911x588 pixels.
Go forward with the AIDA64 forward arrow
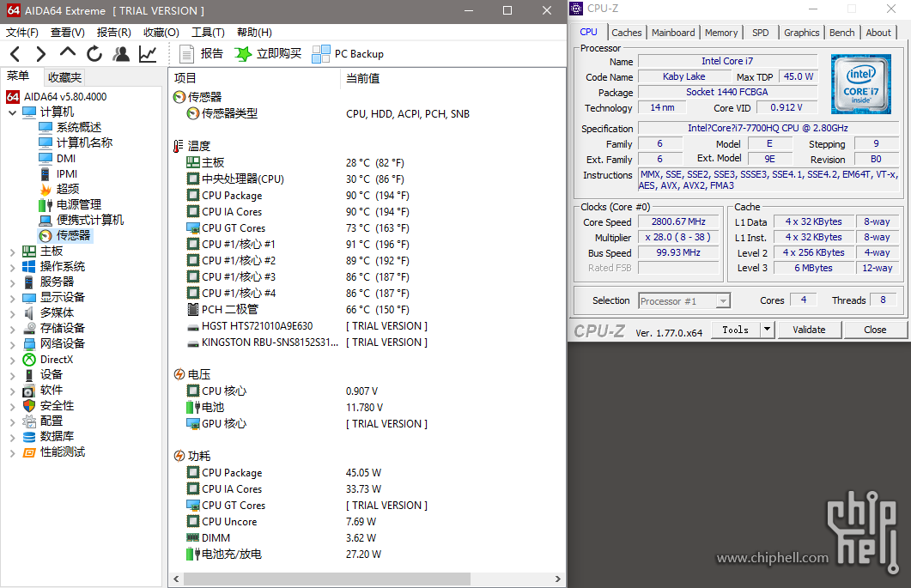click(x=40, y=54)
